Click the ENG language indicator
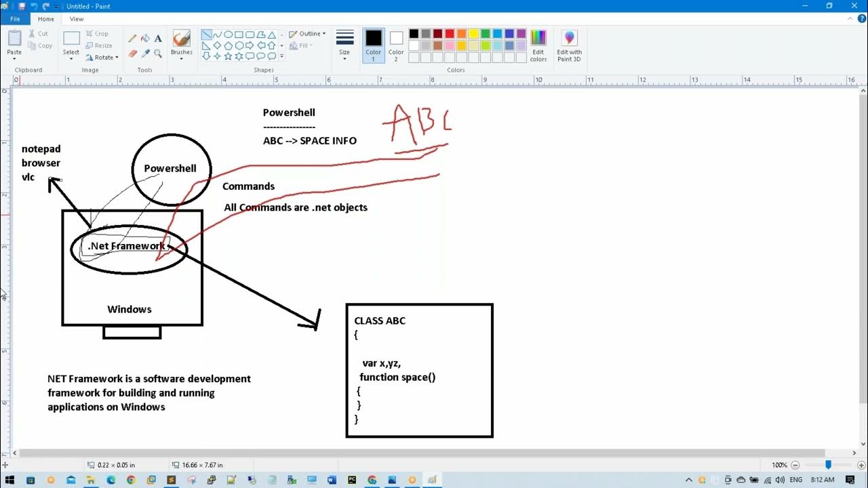Viewport: 868px width, 488px height. coord(795,480)
